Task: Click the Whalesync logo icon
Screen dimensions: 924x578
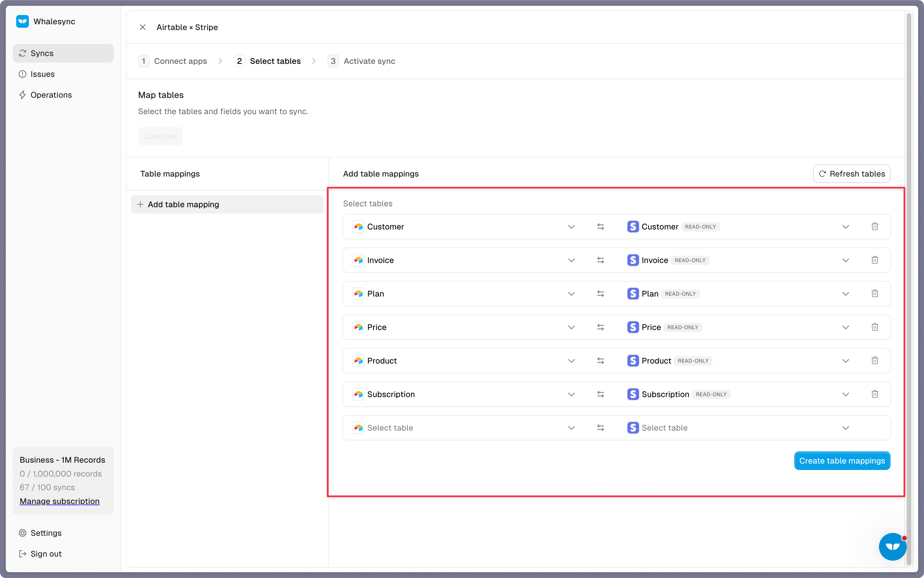Action: click(x=23, y=21)
